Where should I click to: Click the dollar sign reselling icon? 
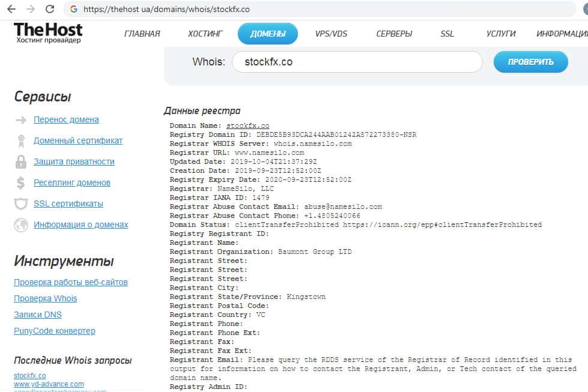click(20, 183)
